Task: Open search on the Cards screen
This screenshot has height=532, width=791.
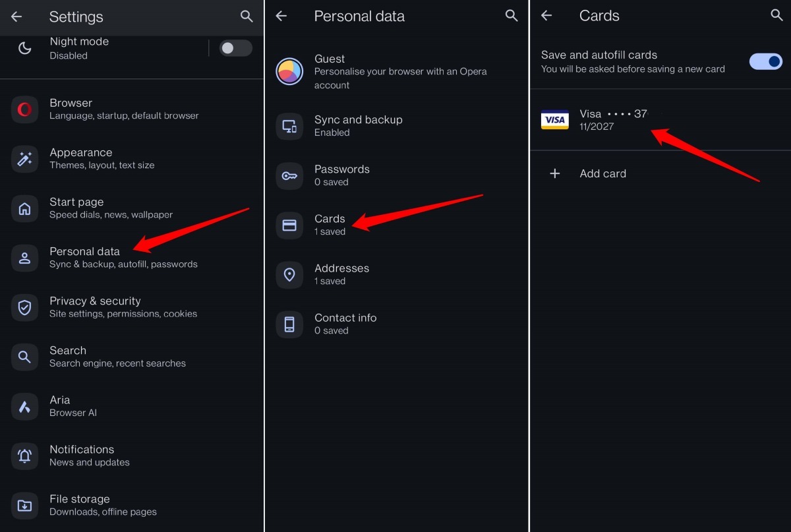Action: 776,16
